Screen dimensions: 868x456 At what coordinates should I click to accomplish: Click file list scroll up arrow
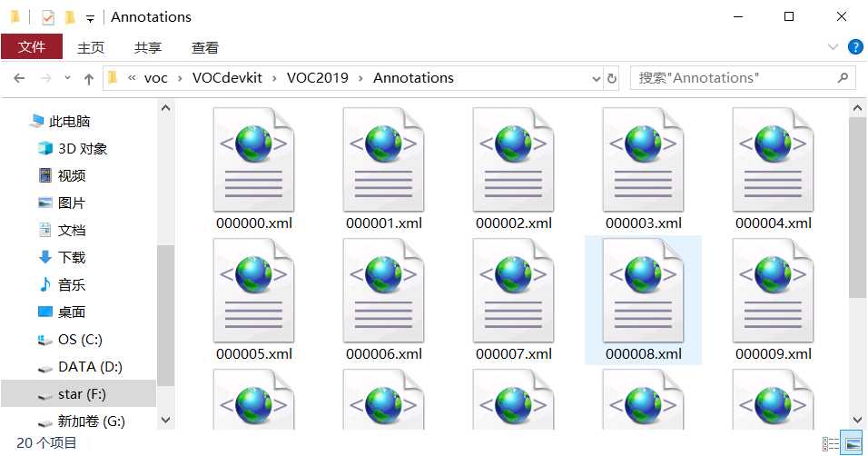click(857, 109)
